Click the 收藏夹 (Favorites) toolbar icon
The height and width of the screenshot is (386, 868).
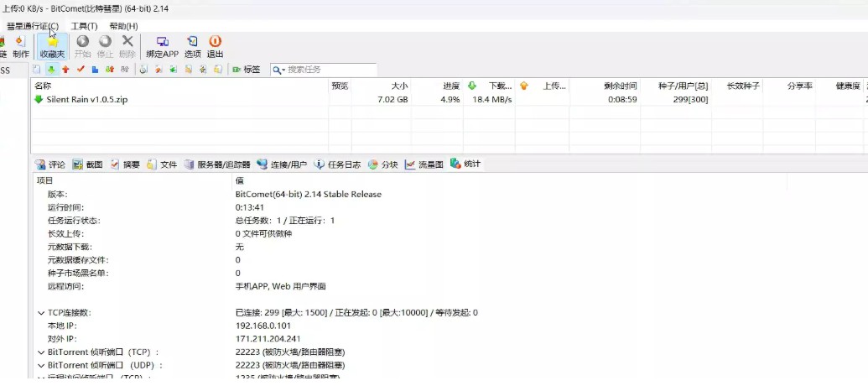tap(52, 45)
